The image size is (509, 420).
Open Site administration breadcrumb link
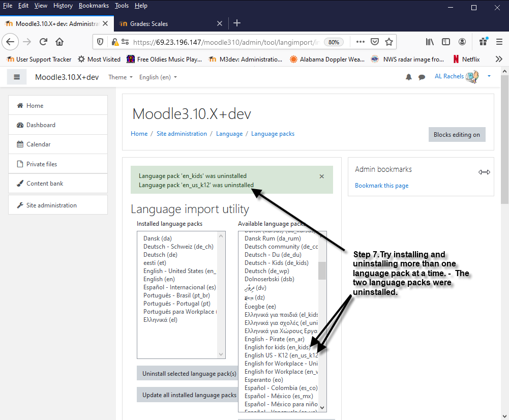tap(182, 134)
